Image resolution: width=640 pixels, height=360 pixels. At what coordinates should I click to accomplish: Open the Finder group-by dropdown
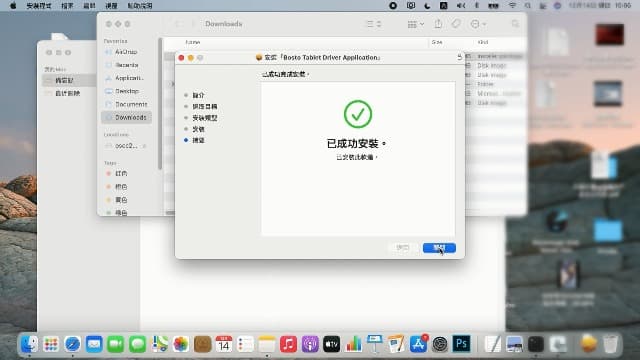click(x=416, y=24)
